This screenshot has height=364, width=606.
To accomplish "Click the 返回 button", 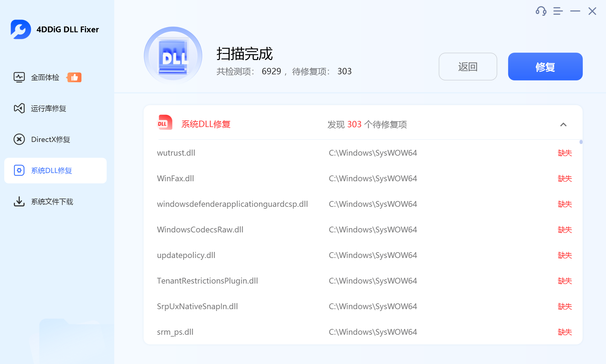I will click(x=468, y=66).
